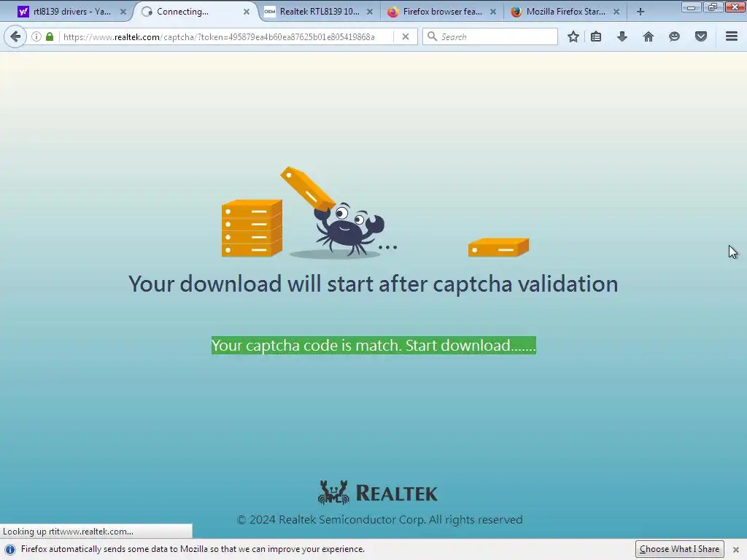Open the Firefox hamburger menu
This screenshot has height=560, width=747.
tap(732, 36)
